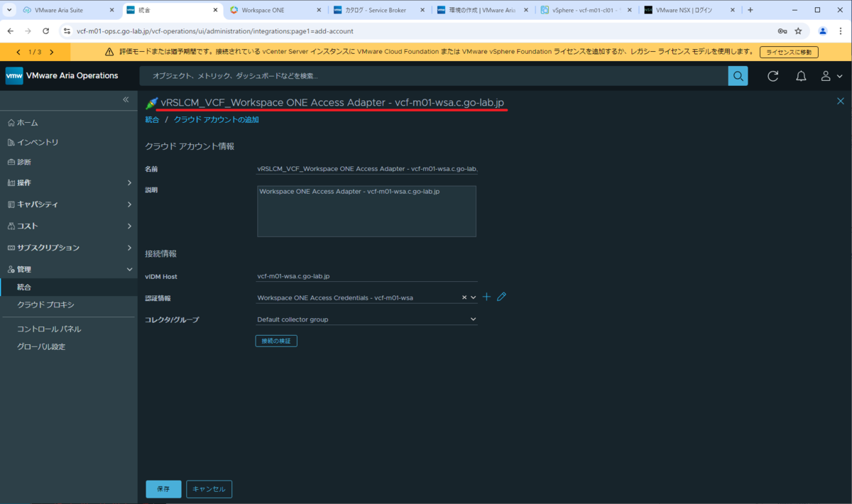Click the search magnifier button
Viewport: 852px width, 504px height.
[x=738, y=76]
